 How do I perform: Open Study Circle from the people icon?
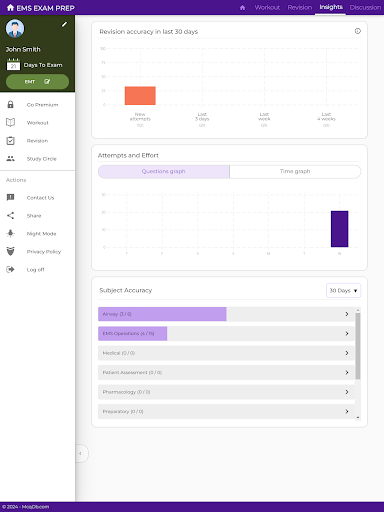10,159
